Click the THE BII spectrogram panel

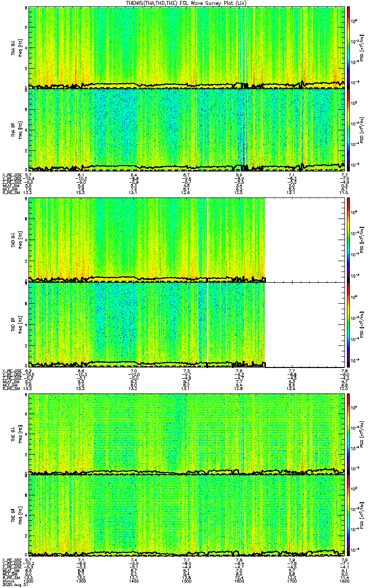(186, 516)
